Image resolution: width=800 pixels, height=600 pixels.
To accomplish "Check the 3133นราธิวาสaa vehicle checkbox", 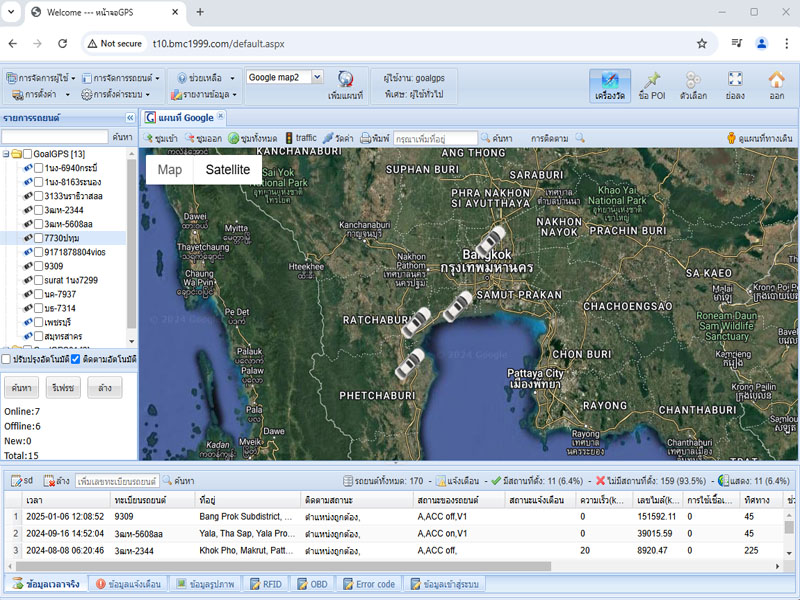I will pos(38,196).
